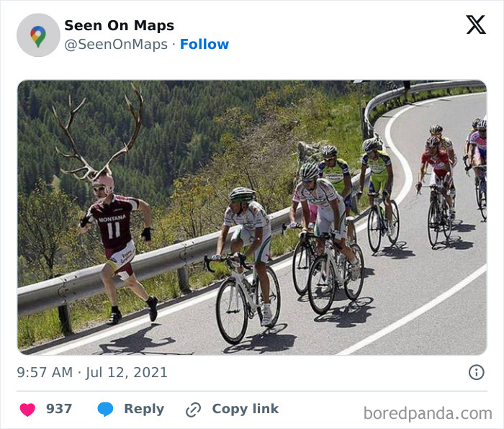Open the Seen On Maps display name
The image size is (504, 429).
tap(119, 25)
